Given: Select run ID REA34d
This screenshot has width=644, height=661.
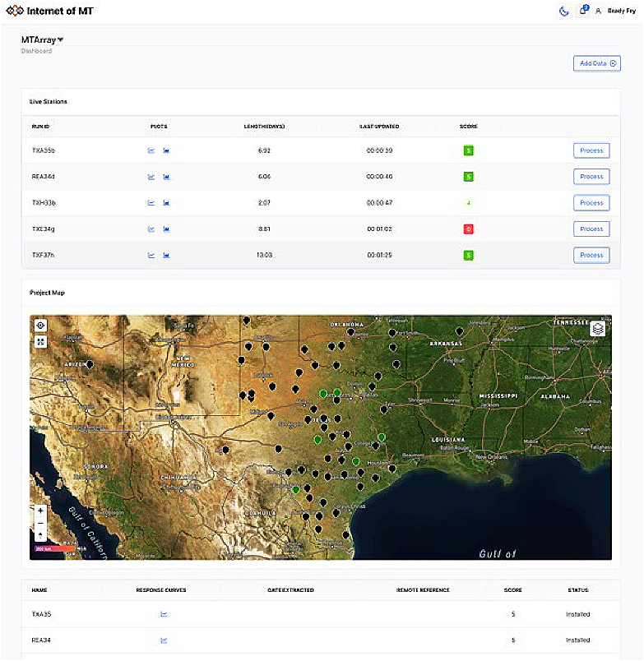Looking at the screenshot, I should pyautogui.click(x=44, y=177).
